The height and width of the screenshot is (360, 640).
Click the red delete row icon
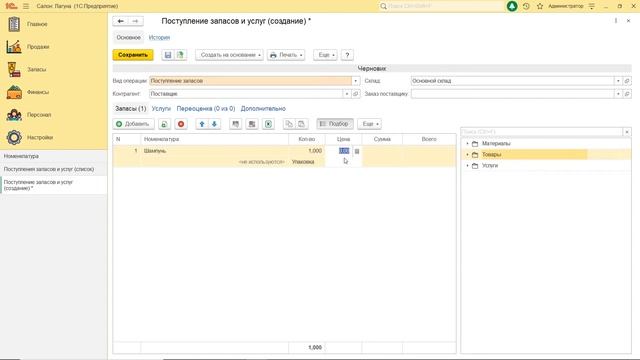(x=181, y=124)
